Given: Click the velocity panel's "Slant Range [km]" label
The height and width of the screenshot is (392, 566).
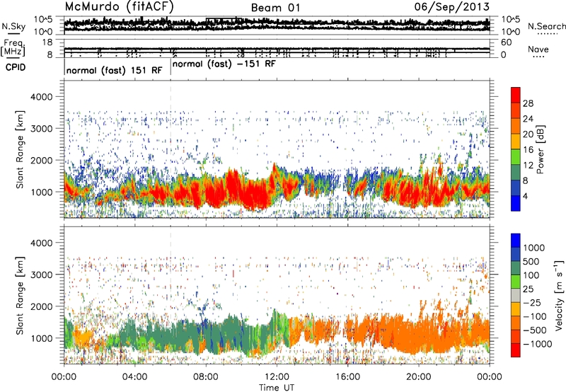Looking at the screenshot, I should click(x=20, y=296).
